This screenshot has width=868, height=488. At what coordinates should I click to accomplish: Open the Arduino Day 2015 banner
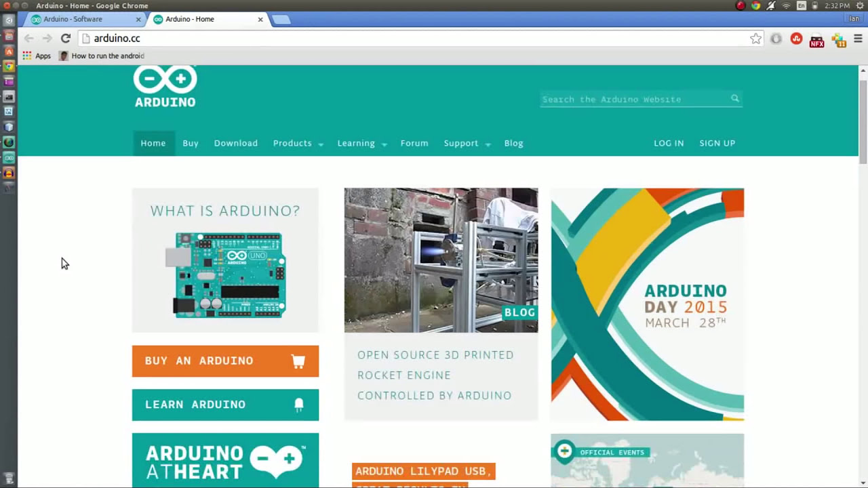click(x=648, y=304)
